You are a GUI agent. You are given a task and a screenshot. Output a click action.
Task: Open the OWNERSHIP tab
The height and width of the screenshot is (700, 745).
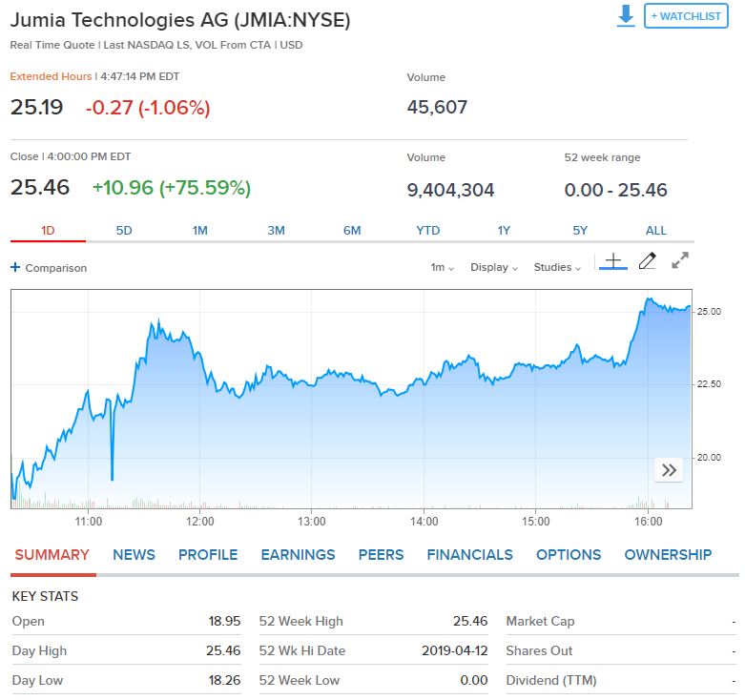pyautogui.click(x=668, y=555)
